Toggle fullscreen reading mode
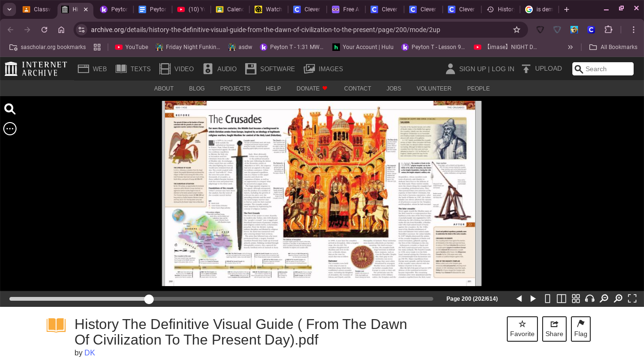 coord(632,298)
